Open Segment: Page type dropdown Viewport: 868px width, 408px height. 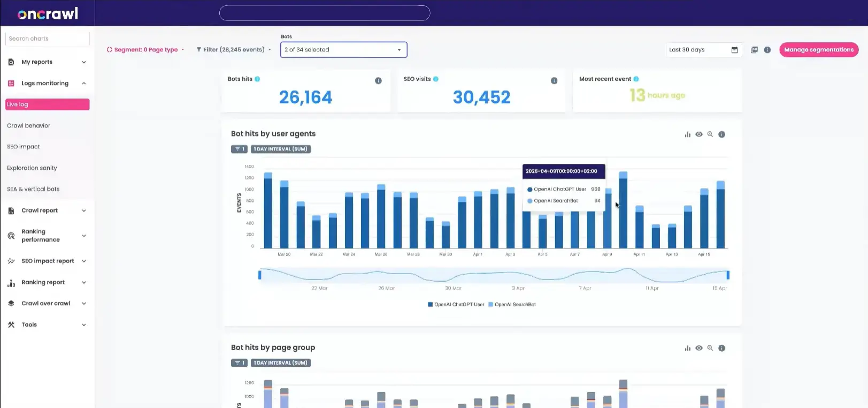(x=145, y=50)
